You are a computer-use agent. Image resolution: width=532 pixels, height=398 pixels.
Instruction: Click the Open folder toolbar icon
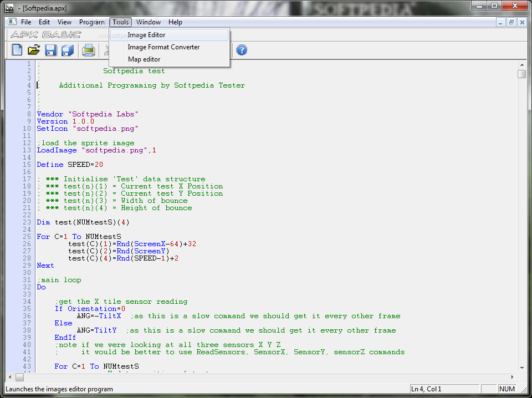[34, 50]
